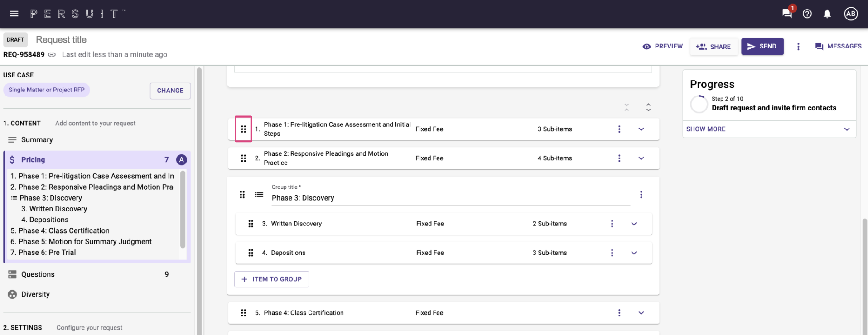Click pricing outline scrollbar in sidebar
This screenshot has height=335, width=868.
(183, 209)
